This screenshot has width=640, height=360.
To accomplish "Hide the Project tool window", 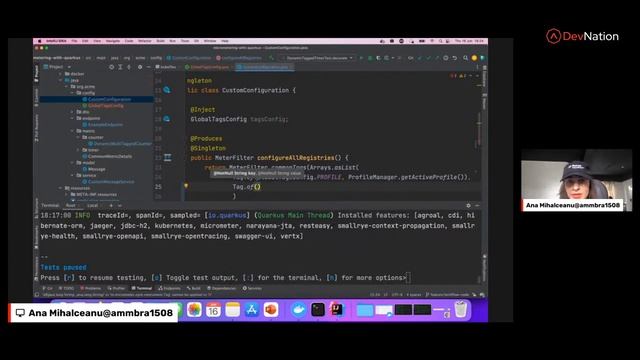I will coord(149,67).
